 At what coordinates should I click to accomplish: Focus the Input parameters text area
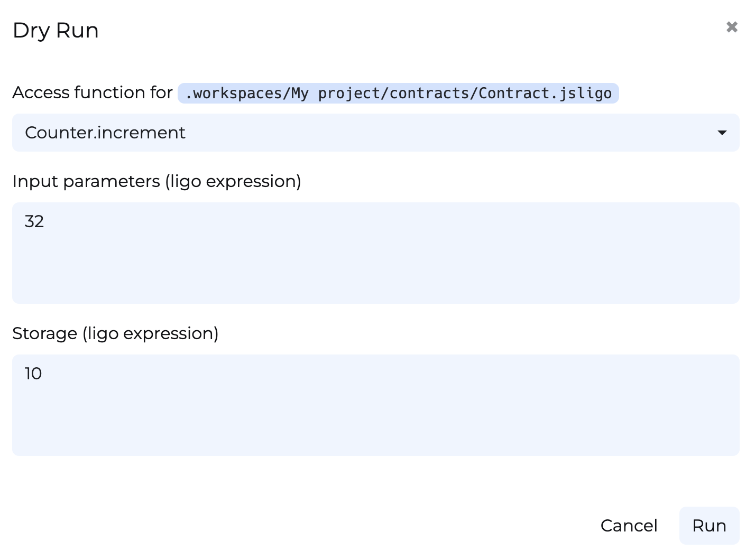click(375, 253)
